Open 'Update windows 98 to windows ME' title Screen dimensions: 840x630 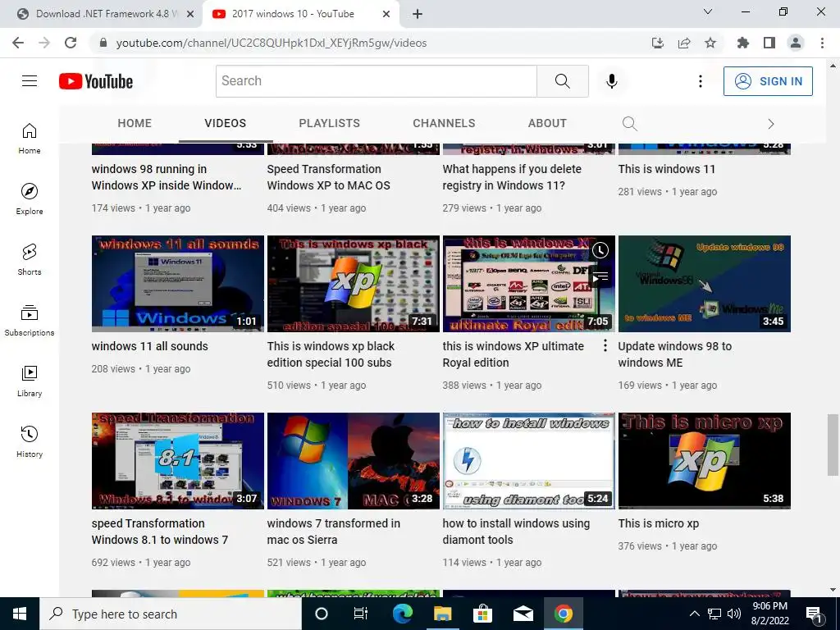674,354
